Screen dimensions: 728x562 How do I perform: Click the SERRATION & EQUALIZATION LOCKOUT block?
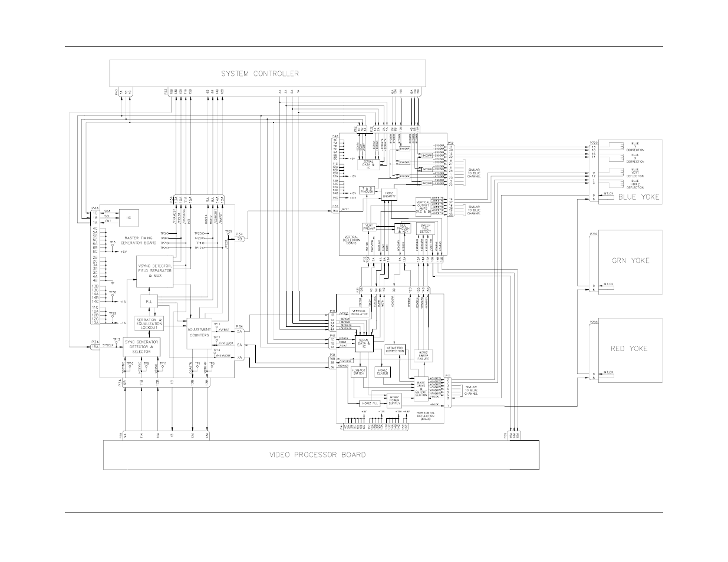(149, 323)
